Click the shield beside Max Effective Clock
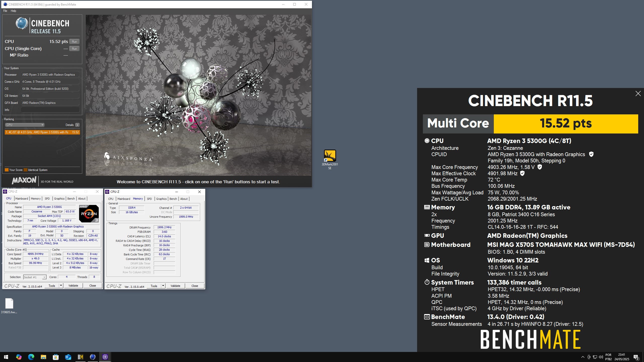 tap(522, 173)
